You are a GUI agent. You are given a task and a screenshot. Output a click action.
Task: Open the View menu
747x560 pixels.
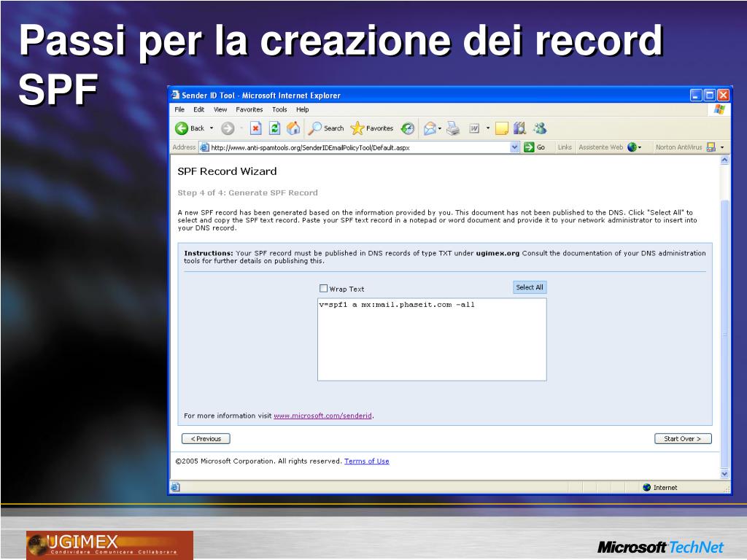click(220, 109)
